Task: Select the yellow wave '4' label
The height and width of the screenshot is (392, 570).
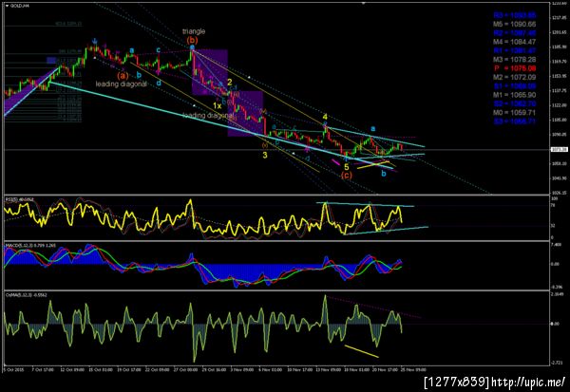Action: (325, 117)
